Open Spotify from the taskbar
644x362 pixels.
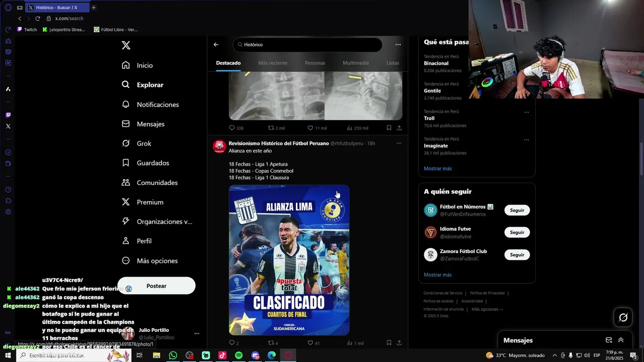click(238, 355)
